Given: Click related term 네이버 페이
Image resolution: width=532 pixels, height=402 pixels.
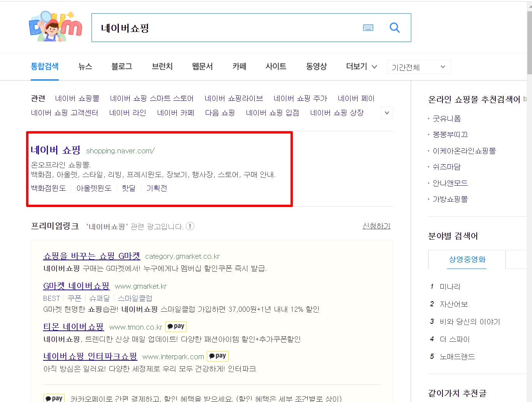Looking at the screenshot, I should tap(356, 98).
